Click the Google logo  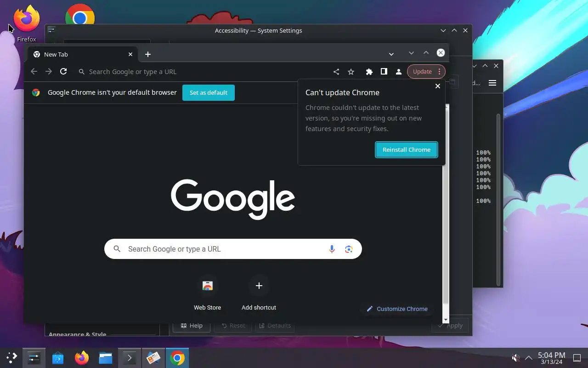[x=233, y=199]
